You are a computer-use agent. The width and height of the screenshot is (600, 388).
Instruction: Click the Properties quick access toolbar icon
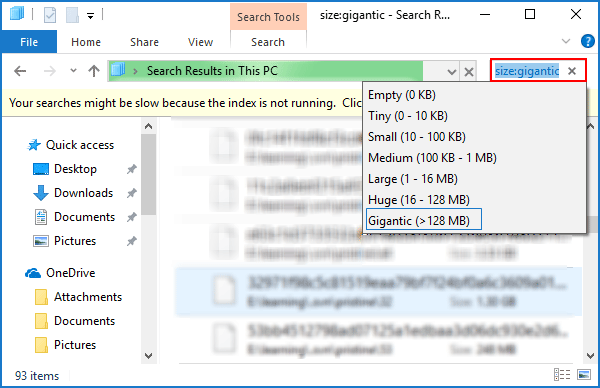pos(50,15)
